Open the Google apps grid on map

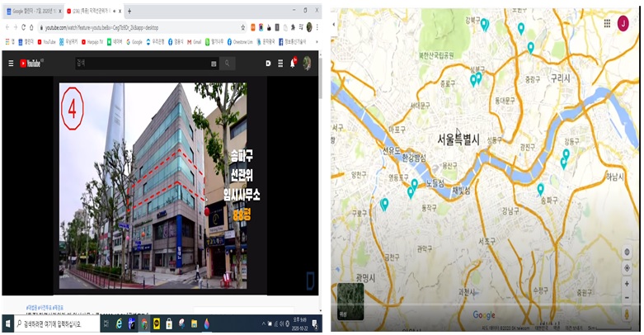click(x=607, y=23)
